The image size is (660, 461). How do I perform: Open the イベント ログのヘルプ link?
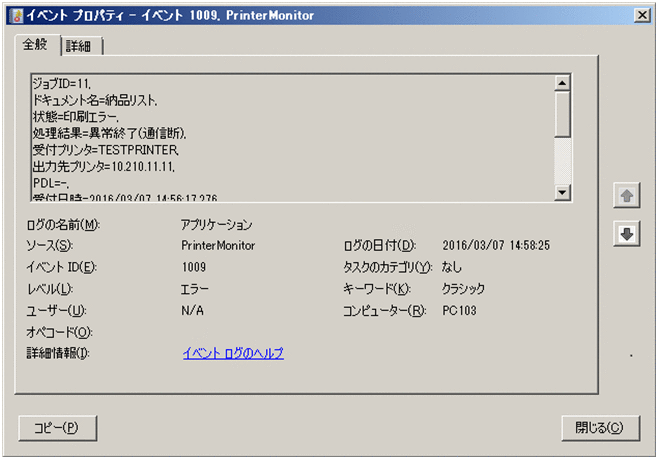[233, 353]
